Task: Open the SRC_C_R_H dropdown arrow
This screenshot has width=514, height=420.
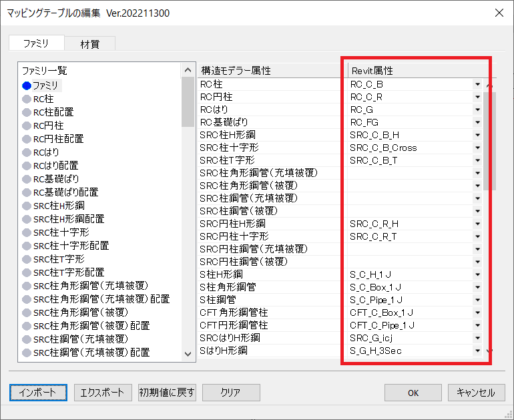Action: point(477,224)
